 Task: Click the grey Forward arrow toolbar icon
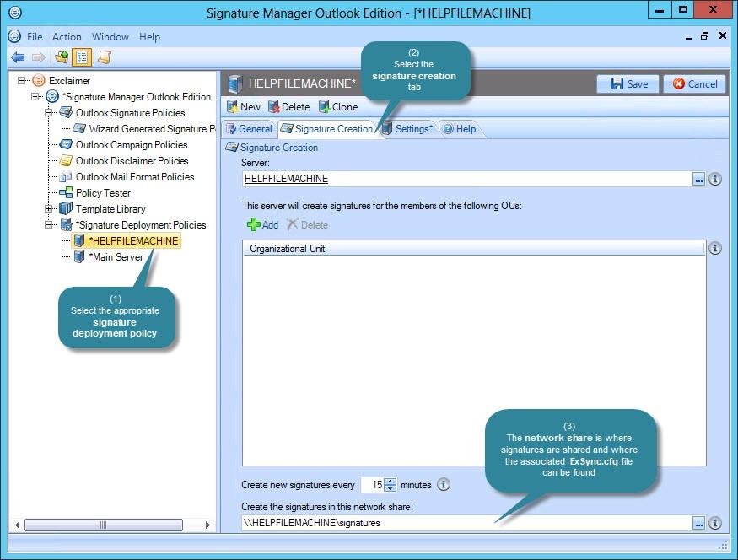tap(39, 57)
